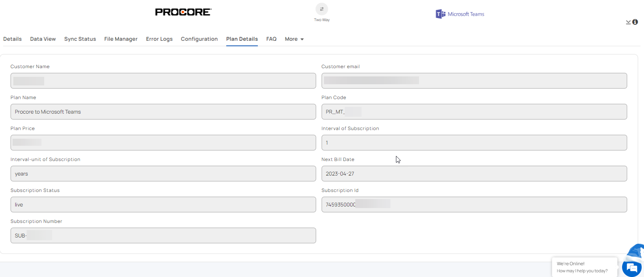Click the Interval of Subscription field
644x277 pixels.
[x=474, y=143]
